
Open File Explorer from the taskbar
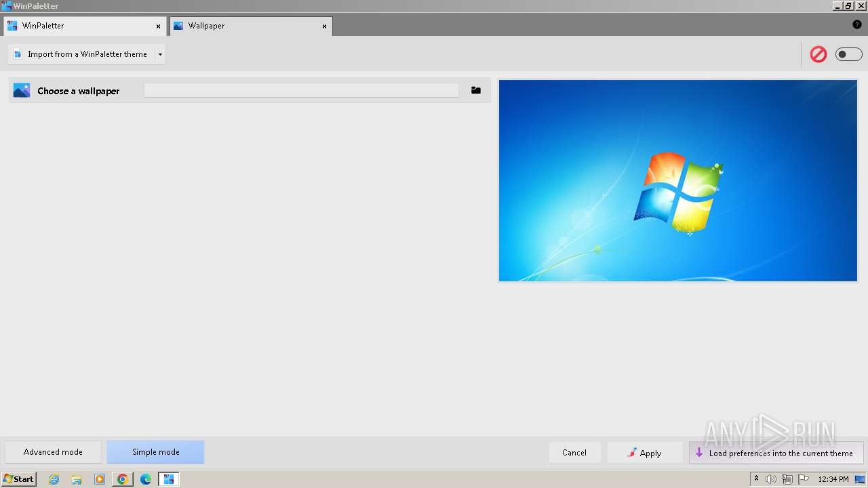tap(77, 479)
